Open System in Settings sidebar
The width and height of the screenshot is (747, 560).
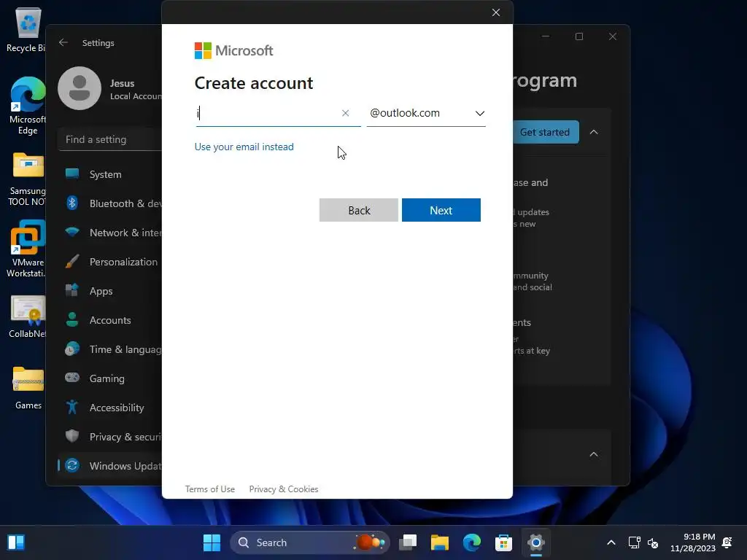tap(109, 174)
